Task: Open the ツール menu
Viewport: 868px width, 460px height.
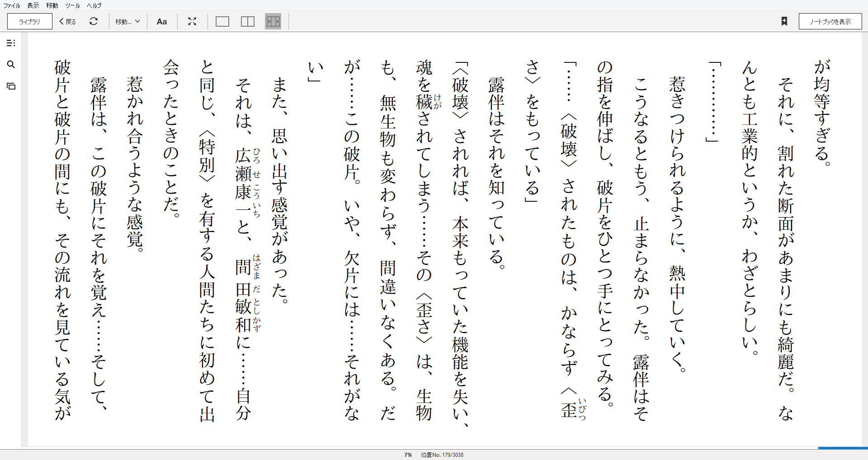Action: pos(72,5)
